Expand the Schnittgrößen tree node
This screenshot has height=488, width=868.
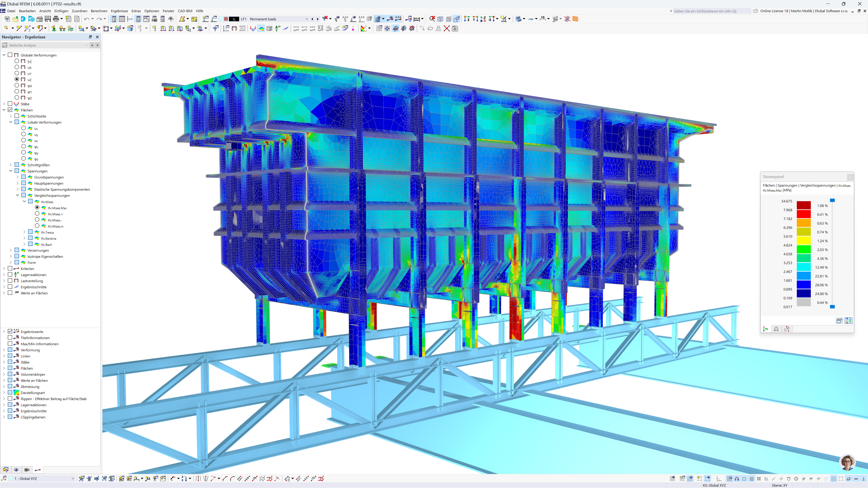(11, 165)
